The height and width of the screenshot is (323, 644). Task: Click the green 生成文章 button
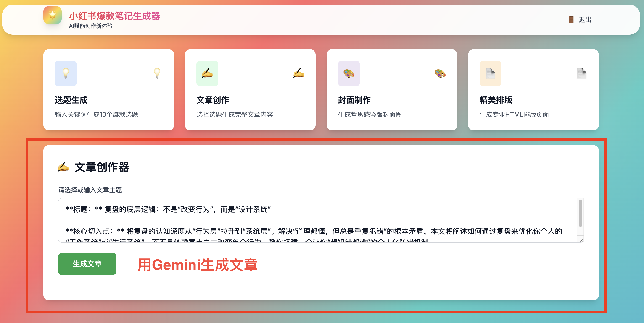(87, 264)
